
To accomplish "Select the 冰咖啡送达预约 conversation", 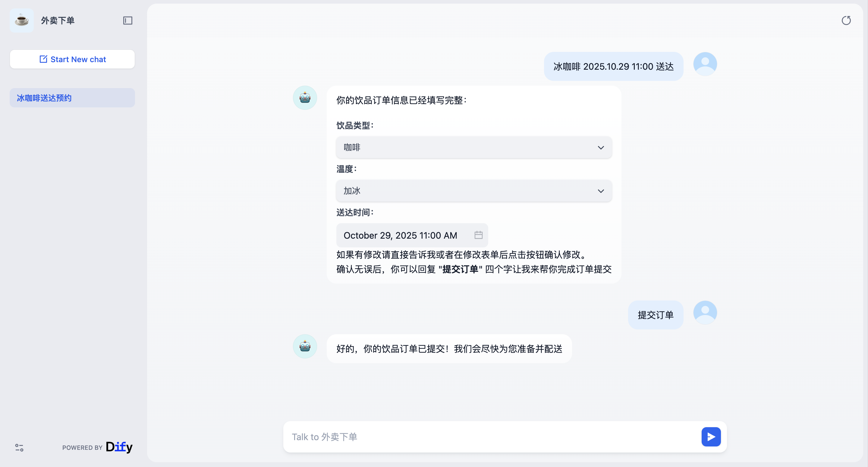I will click(x=72, y=98).
